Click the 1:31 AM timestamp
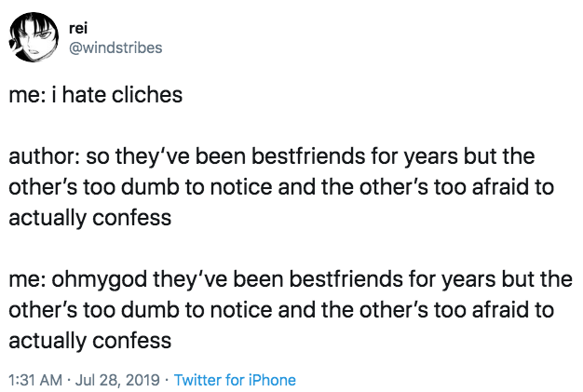The height and width of the screenshot is (392, 583). [x=35, y=380]
